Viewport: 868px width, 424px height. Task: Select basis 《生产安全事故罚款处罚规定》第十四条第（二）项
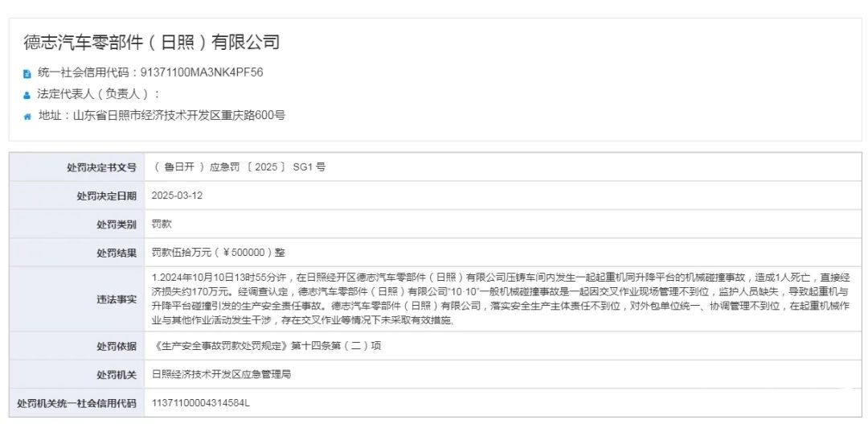(267, 346)
